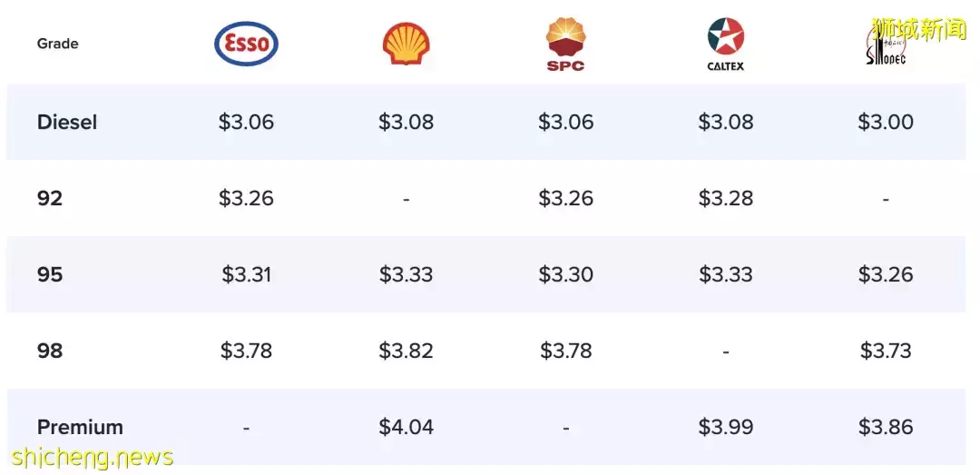Screen dimensions: 980x475
Task: Select the Diesel row label
Action: [67, 122]
